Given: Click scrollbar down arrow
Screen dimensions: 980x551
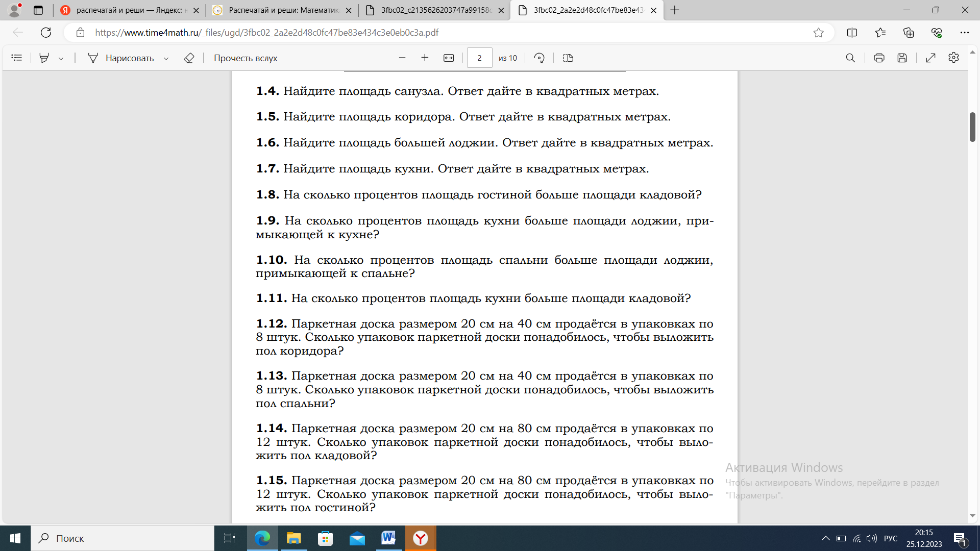Looking at the screenshot, I should (972, 516).
